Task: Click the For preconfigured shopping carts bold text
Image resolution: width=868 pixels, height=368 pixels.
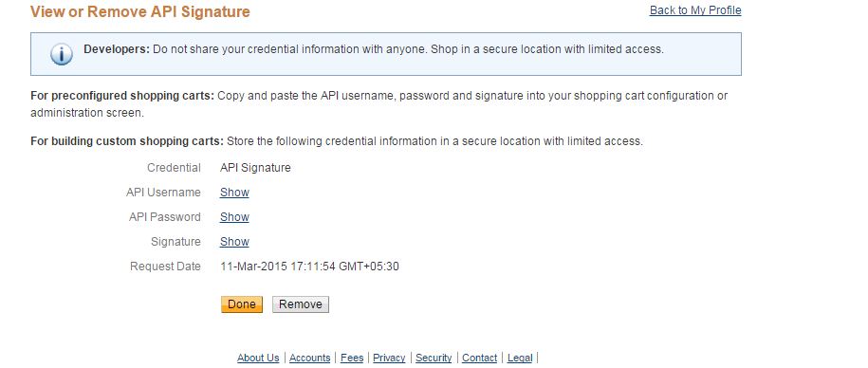Action: [x=122, y=96]
